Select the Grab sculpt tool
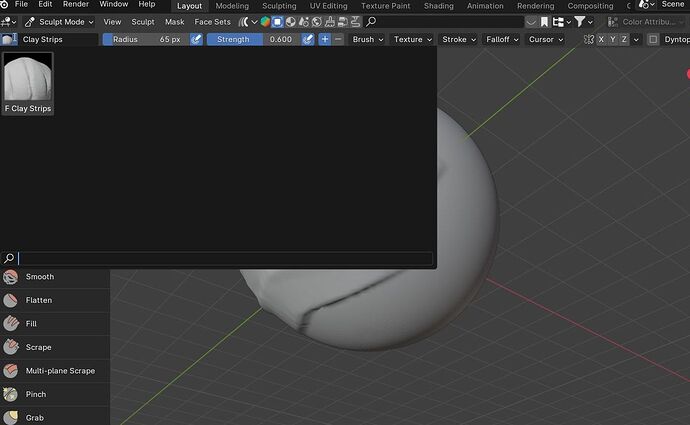 pos(55,418)
